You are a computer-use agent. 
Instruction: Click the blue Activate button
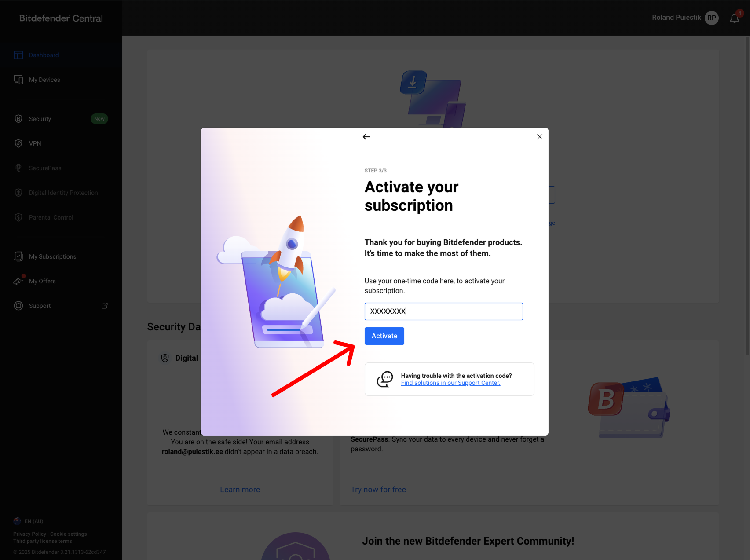point(384,336)
